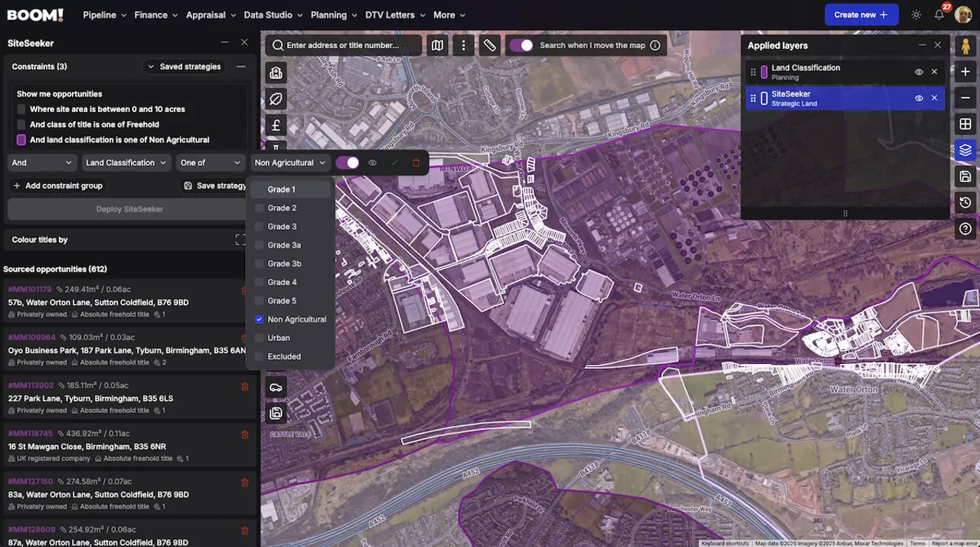
Task: Open the One of operator dropdown
Action: pos(209,162)
